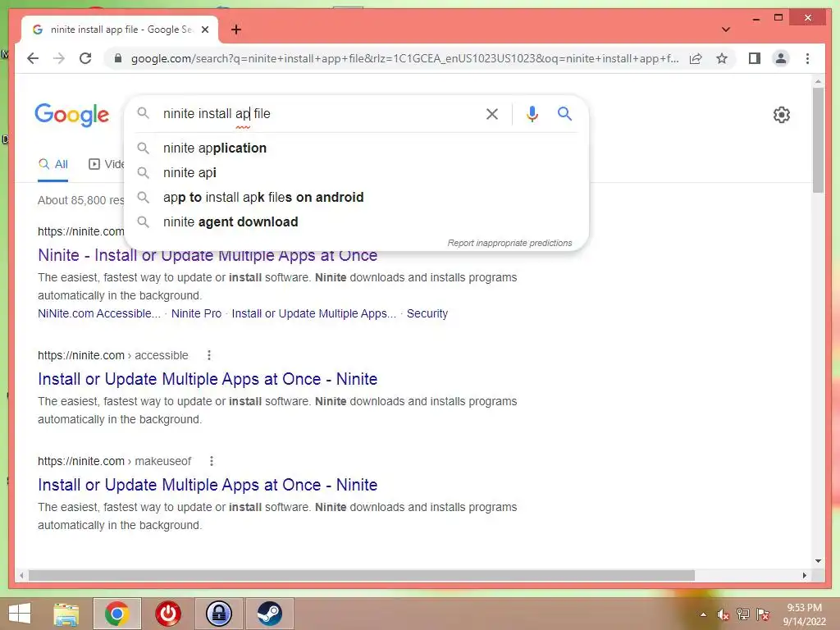Submit search with blue magnifier icon
The width and height of the screenshot is (840, 630).
pyautogui.click(x=564, y=113)
